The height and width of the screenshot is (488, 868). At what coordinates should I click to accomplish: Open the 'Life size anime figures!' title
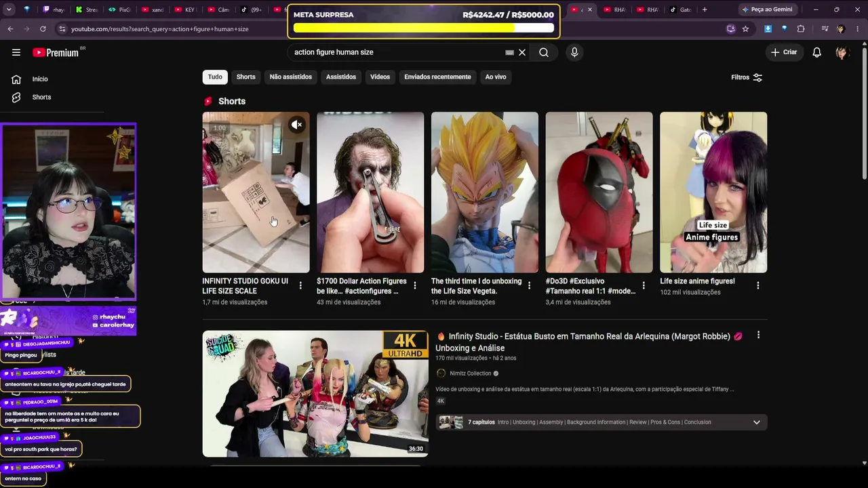697,281
